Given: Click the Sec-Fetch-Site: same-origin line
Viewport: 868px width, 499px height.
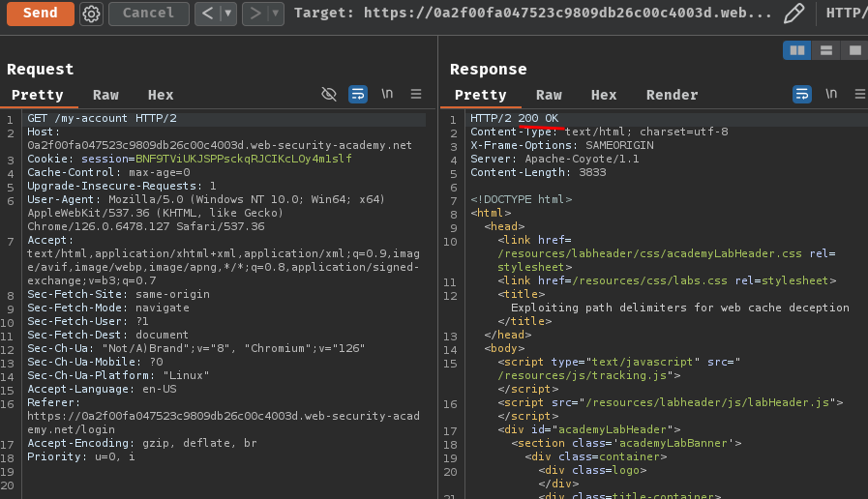Looking at the screenshot, I should [118, 294].
